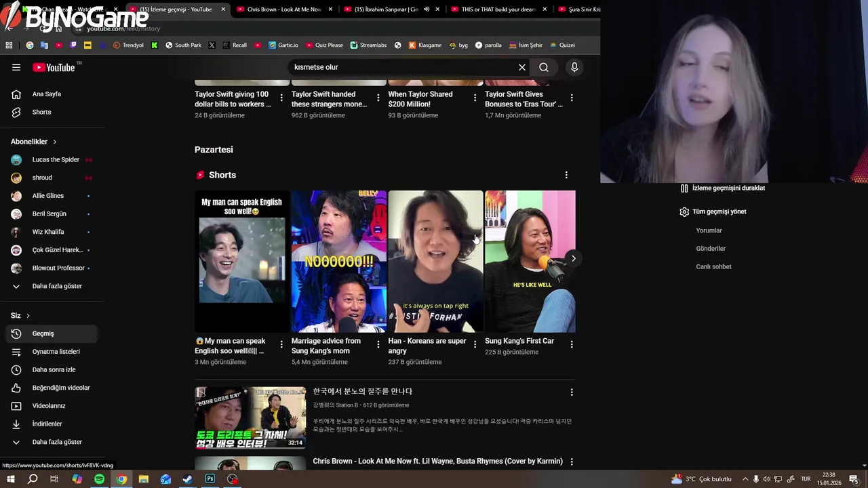
Task: Play the 'Marriage advice' NOOOOOO short thumbnail
Action: pyautogui.click(x=338, y=262)
